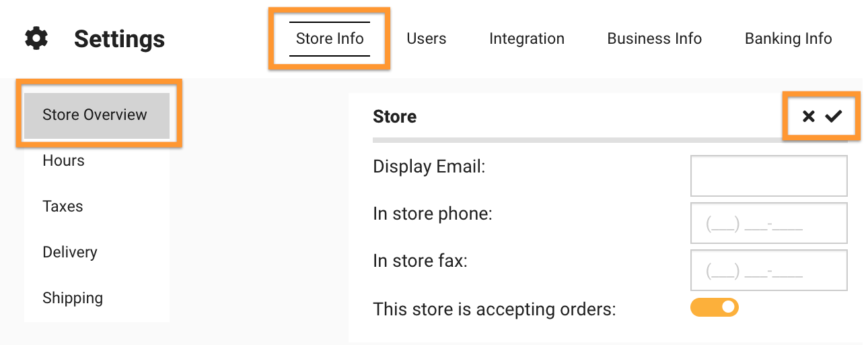This screenshot has height=345, width=868.
Task: Go to the Integration tab
Action: click(527, 38)
